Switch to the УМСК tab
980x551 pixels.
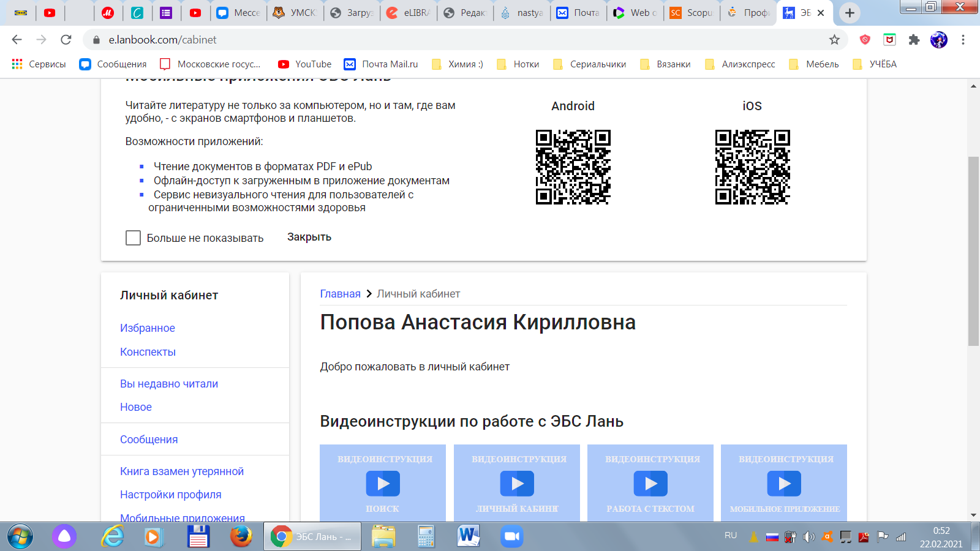click(x=295, y=13)
